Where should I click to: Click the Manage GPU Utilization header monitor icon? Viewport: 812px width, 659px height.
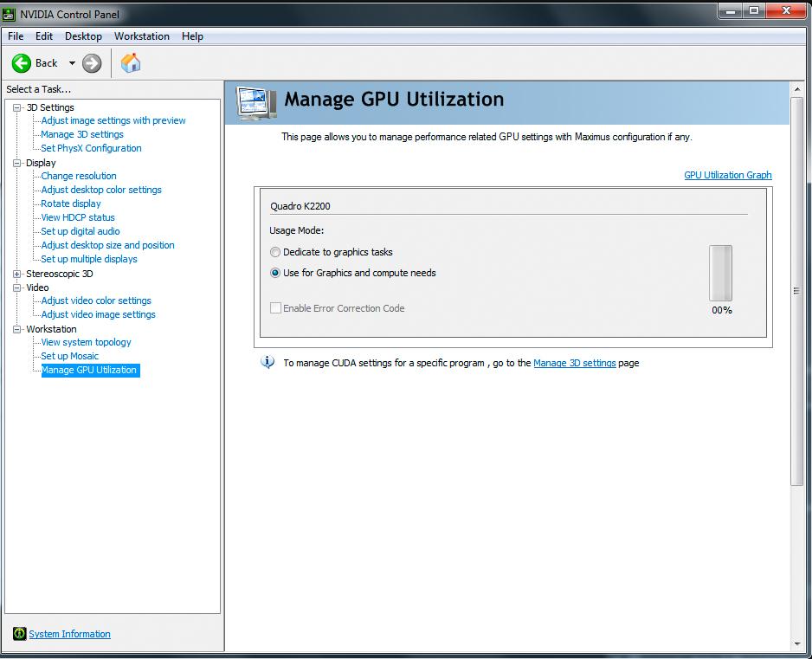coord(256,104)
